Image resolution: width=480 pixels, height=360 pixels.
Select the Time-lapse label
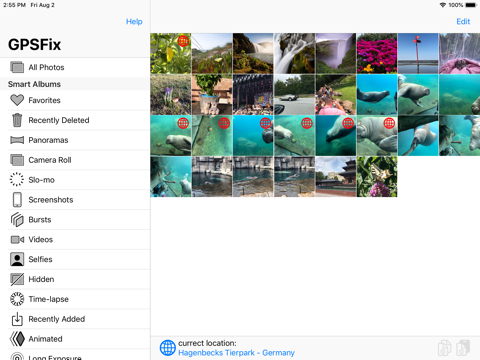click(x=48, y=299)
